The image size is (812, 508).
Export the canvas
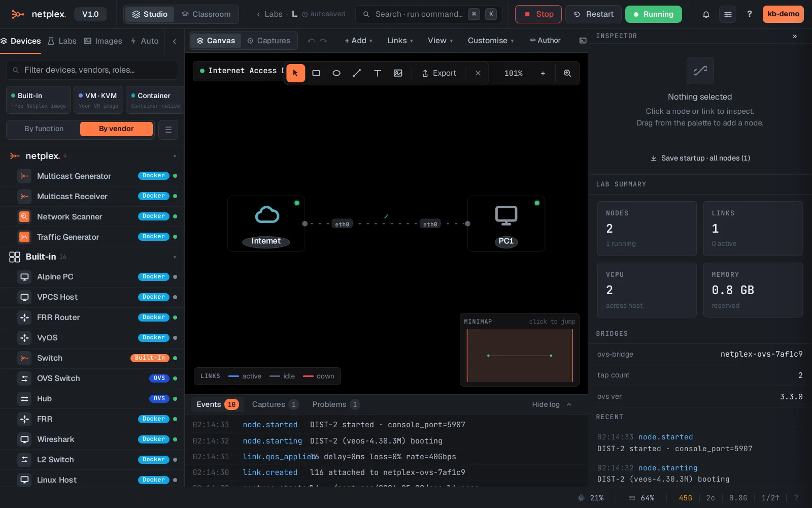click(439, 73)
